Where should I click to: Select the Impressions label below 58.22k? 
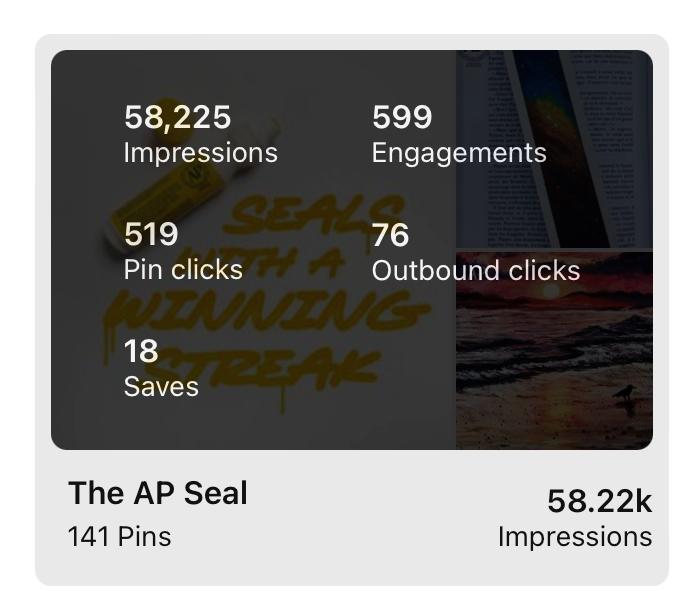tap(574, 537)
